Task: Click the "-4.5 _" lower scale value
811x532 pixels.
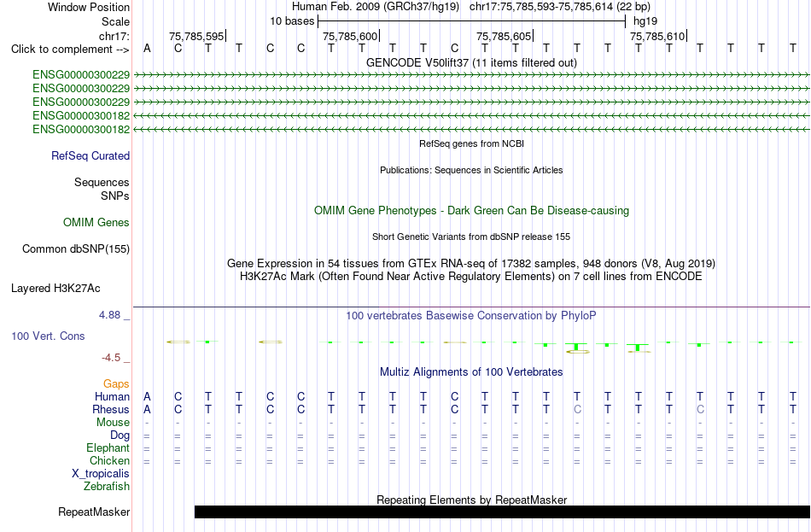Action: 115,358
